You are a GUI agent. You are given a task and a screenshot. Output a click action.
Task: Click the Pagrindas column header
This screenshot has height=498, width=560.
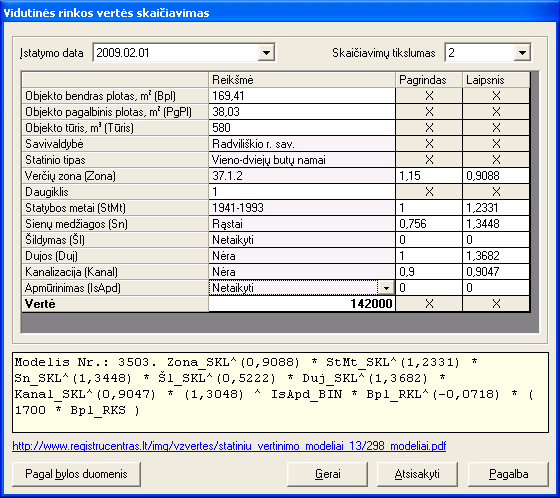(429, 80)
